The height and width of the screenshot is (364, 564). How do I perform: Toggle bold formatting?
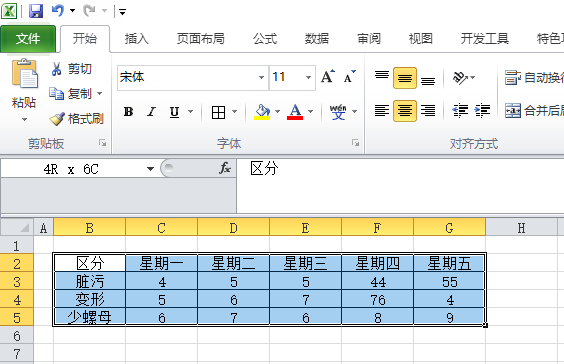[x=128, y=112]
